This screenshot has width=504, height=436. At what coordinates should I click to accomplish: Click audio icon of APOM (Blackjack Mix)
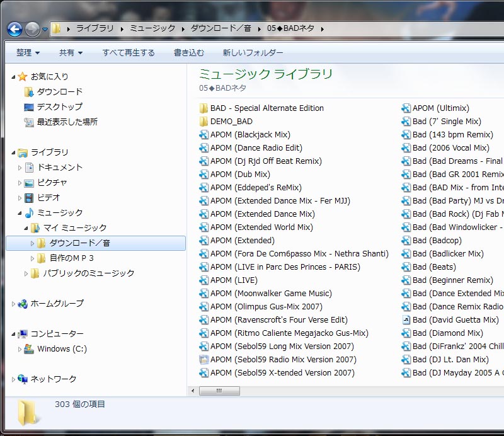(x=203, y=135)
